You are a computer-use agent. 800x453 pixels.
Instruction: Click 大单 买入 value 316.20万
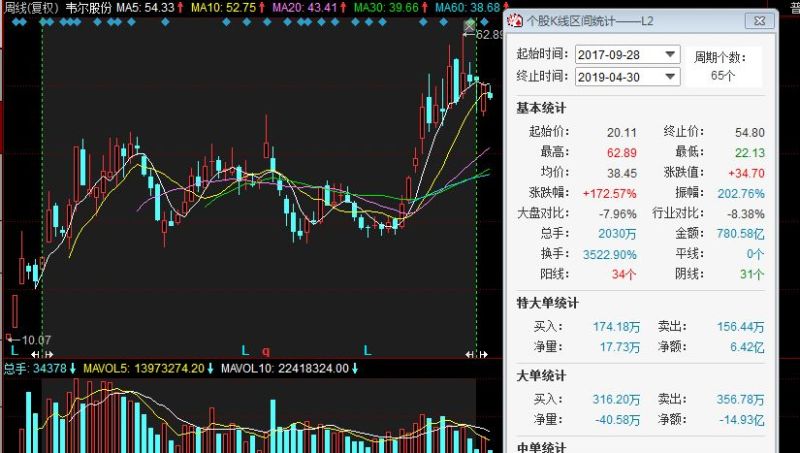click(616, 399)
